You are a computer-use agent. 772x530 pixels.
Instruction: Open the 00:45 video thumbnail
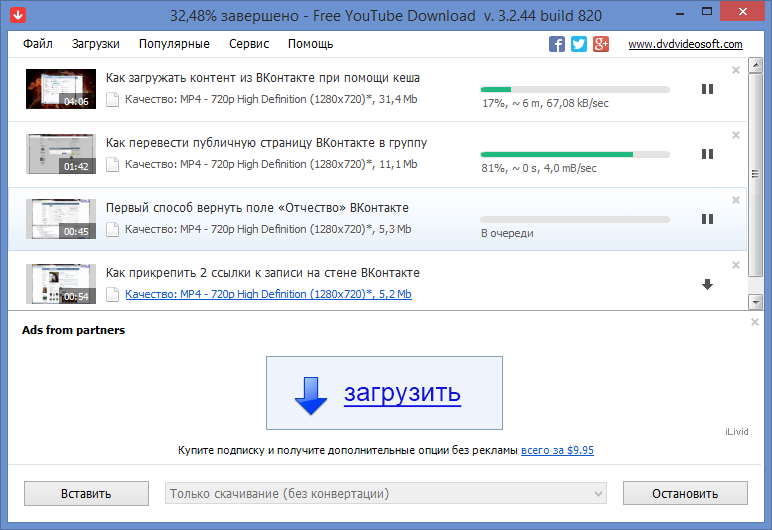(61, 219)
